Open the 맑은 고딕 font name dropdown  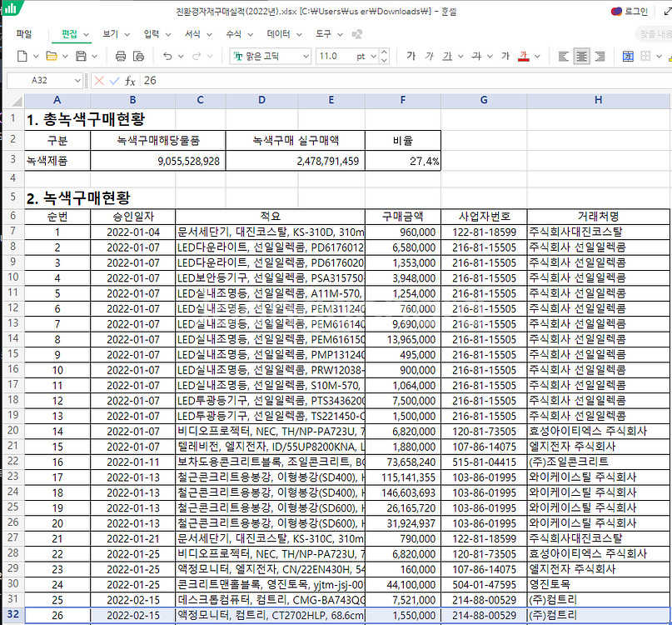(306, 56)
